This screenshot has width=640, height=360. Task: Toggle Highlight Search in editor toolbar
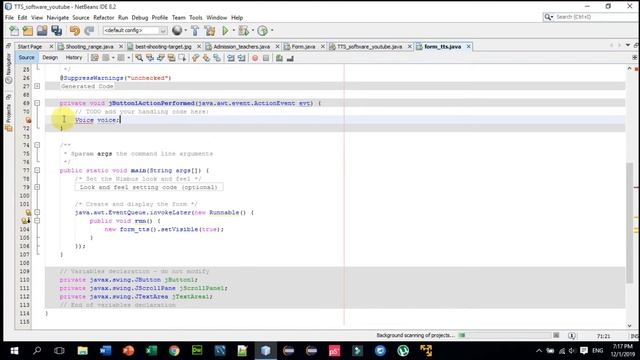point(171,58)
